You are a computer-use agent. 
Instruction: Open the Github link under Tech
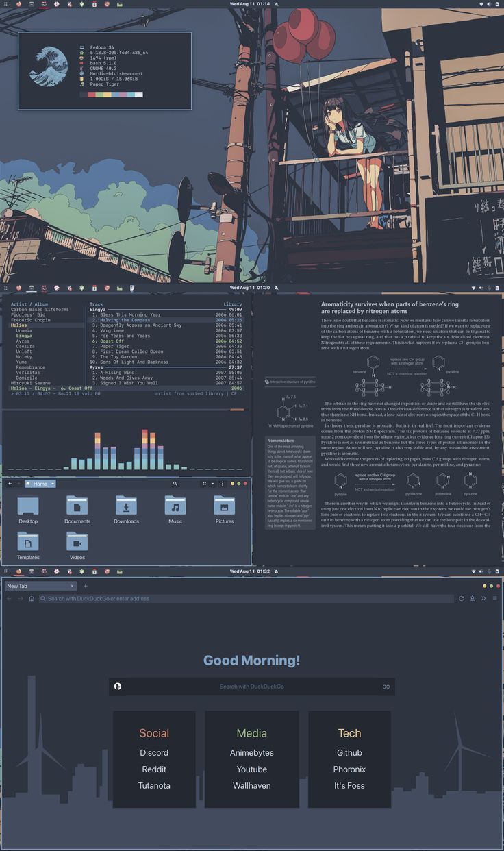tap(349, 753)
